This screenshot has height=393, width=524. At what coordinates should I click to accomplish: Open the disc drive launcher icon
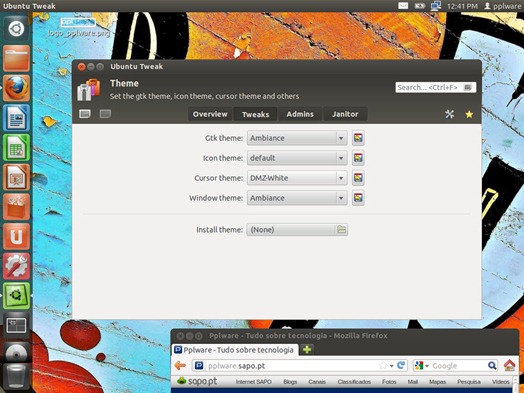[16, 354]
